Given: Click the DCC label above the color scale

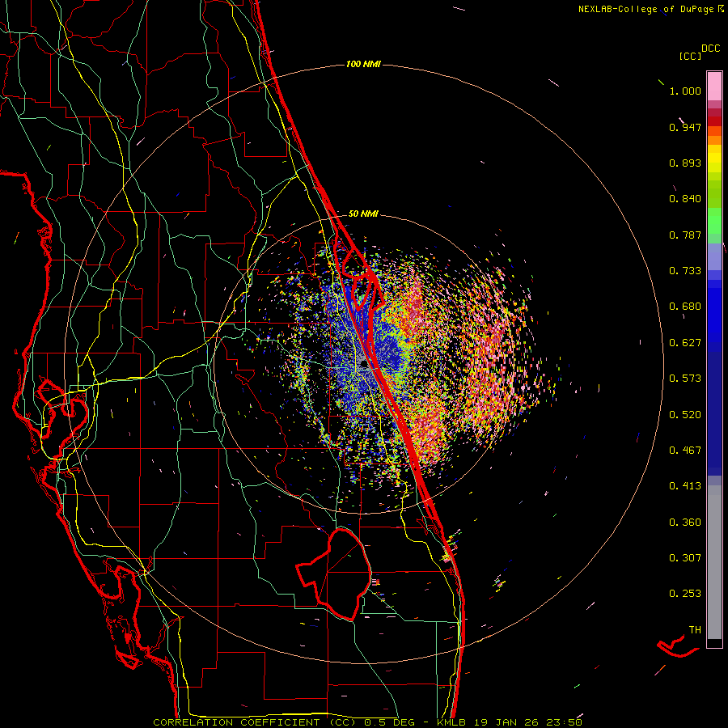Looking at the screenshot, I should (711, 49).
